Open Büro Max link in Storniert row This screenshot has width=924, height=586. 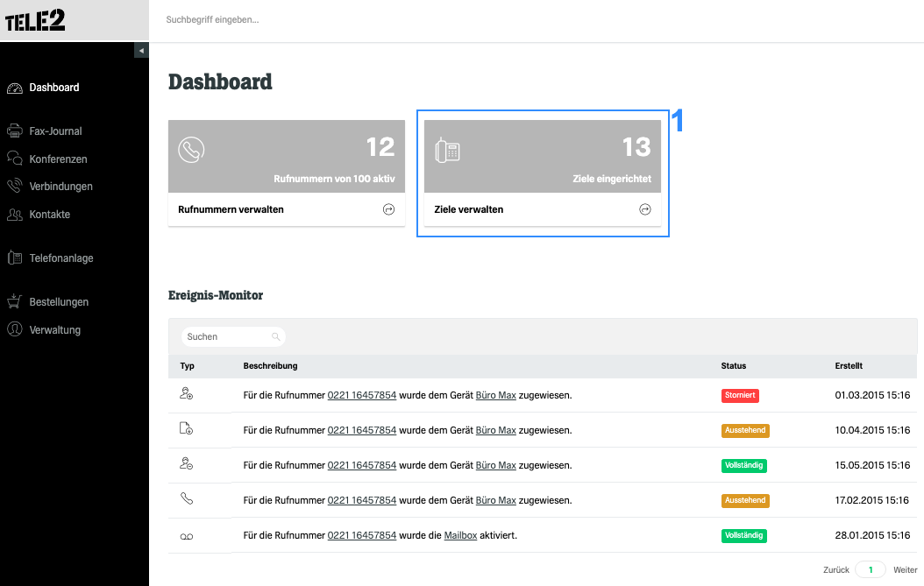(495, 395)
